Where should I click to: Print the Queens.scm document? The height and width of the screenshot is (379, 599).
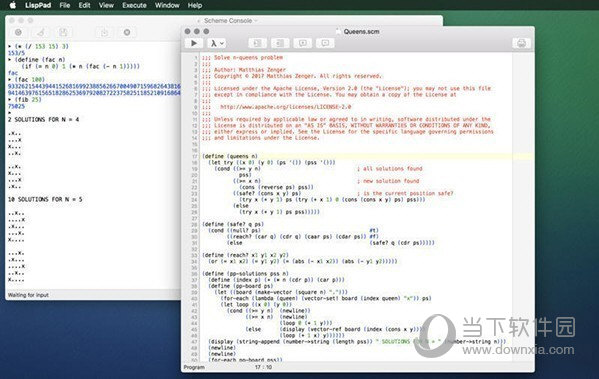point(521,43)
